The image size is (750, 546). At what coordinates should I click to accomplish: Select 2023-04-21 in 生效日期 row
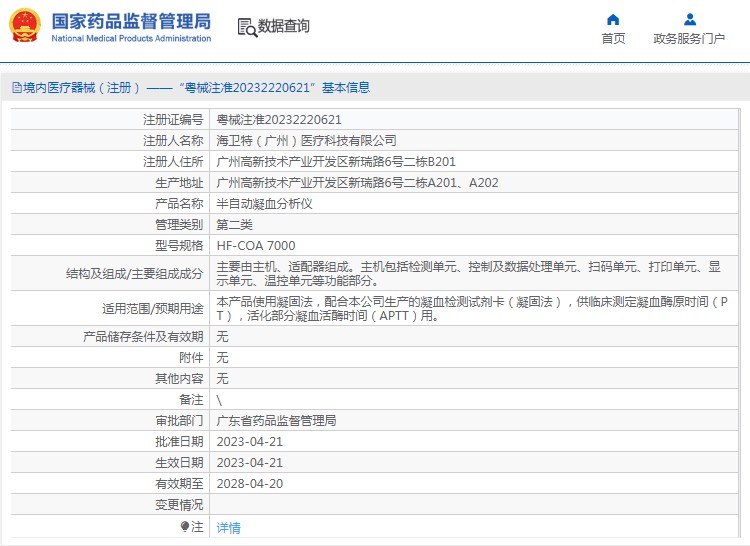(250, 463)
